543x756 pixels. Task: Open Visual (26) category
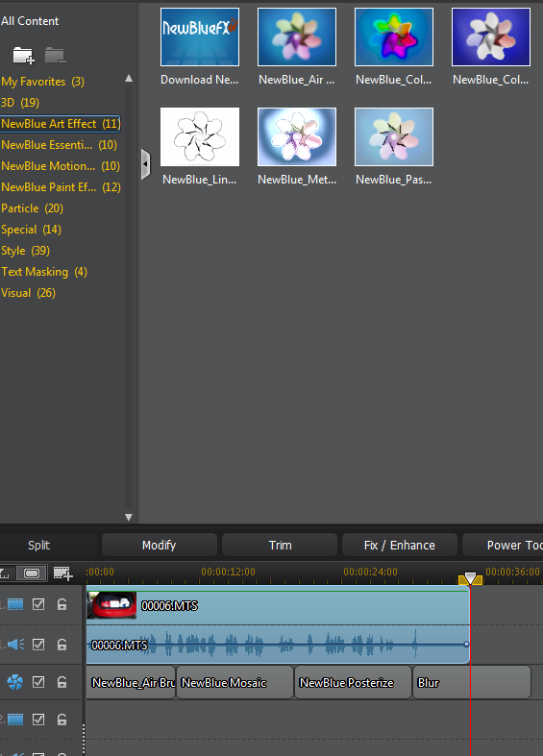pos(28,294)
